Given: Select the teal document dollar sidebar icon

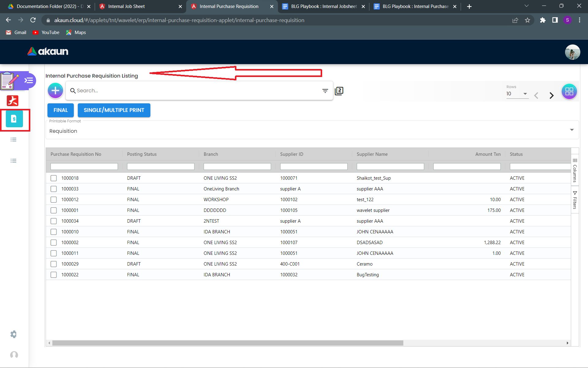Looking at the screenshot, I should [x=14, y=119].
